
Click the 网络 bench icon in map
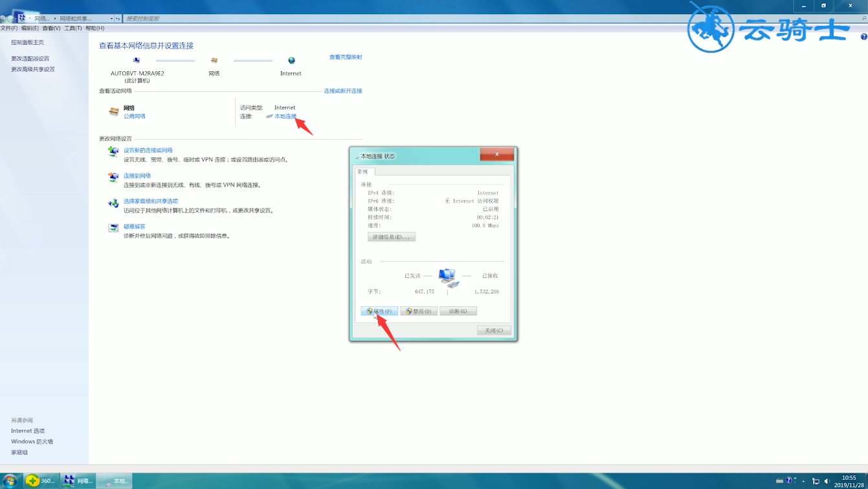coord(214,60)
